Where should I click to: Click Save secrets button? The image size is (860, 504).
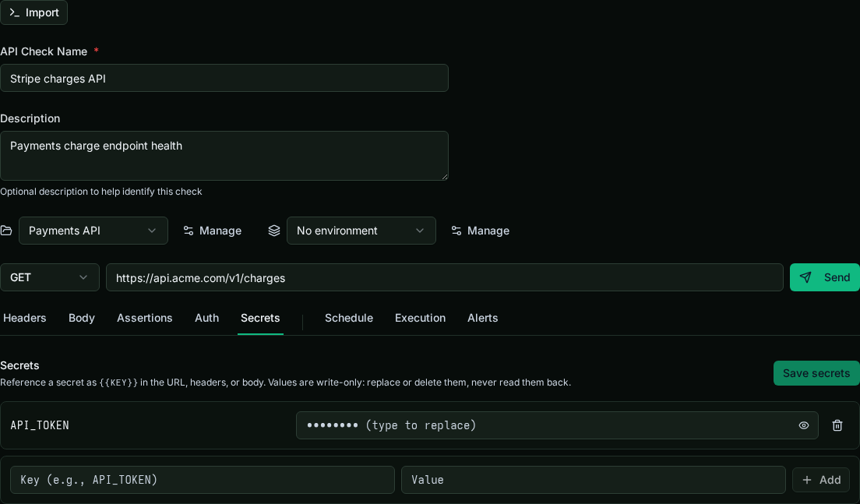[816, 373]
